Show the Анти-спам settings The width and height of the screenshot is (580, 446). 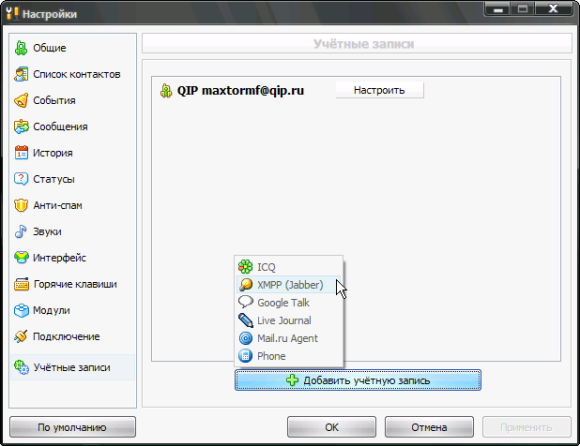pos(72,205)
